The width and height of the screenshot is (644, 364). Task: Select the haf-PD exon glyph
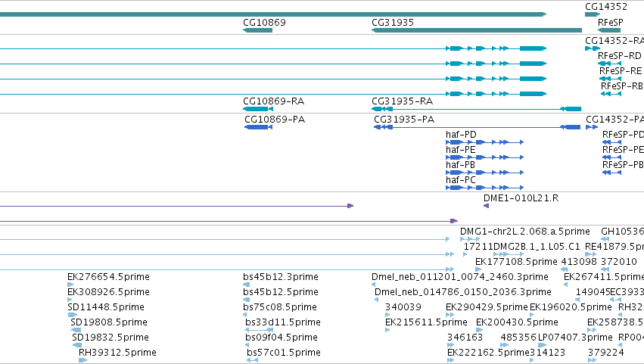click(484, 142)
